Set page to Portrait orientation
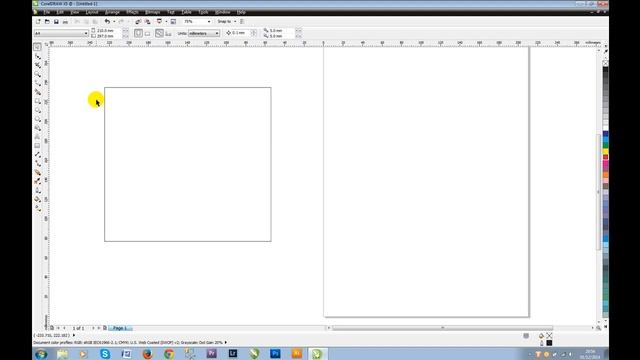 click(138, 33)
